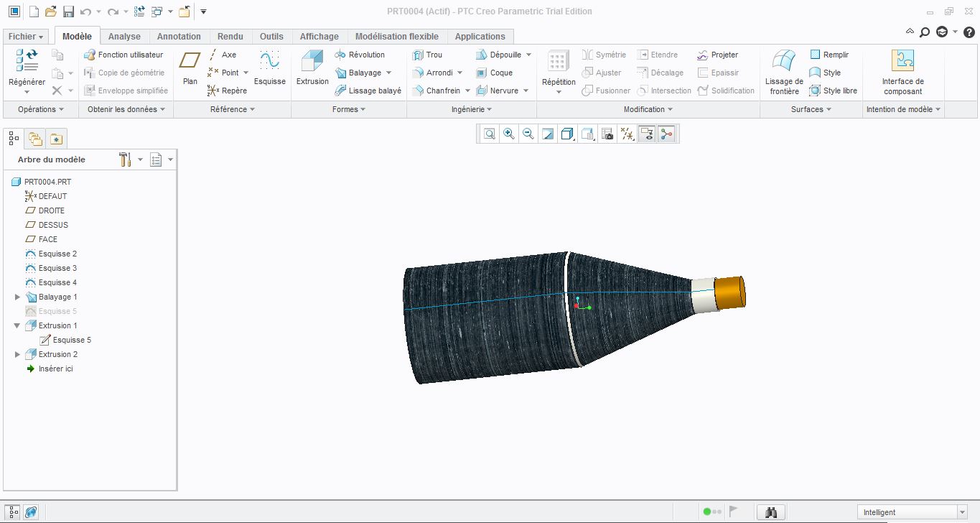
Task: Undo the last action
Action: (x=85, y=11)
